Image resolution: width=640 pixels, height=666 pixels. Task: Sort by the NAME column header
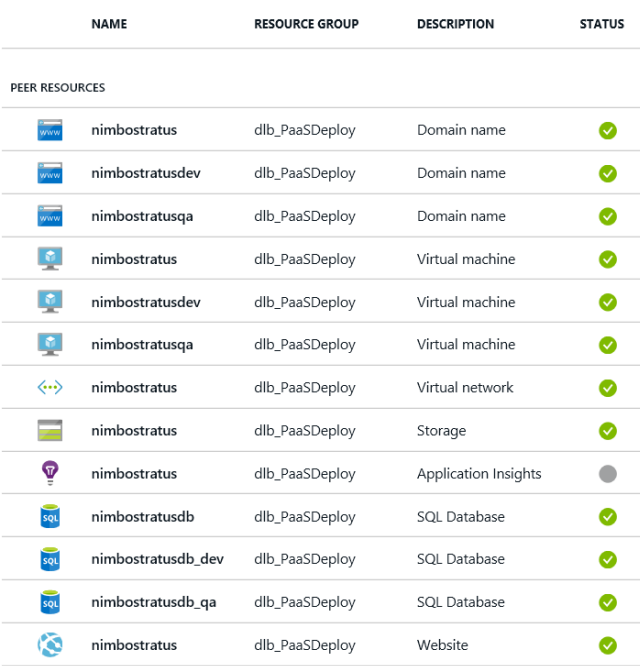(109, 24)
